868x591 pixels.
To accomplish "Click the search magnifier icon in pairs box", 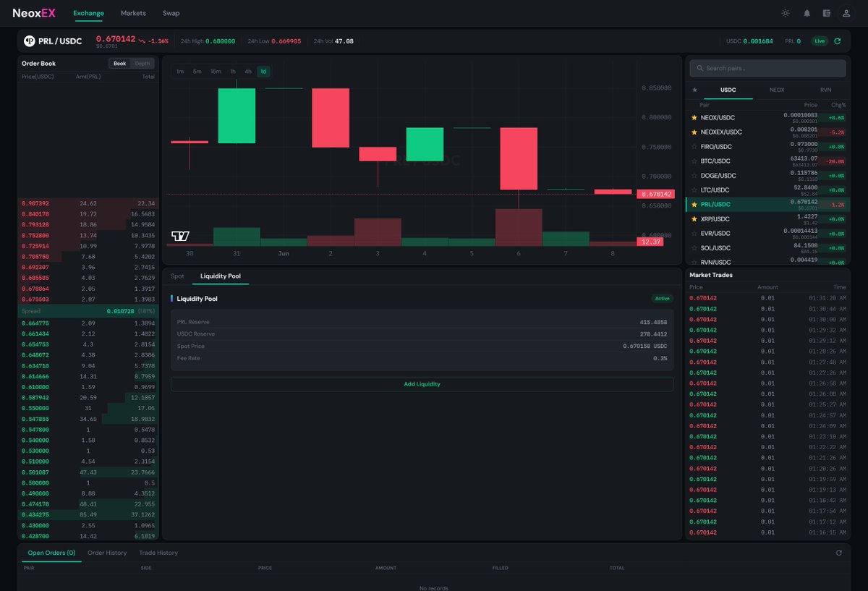I will [699, 69].
